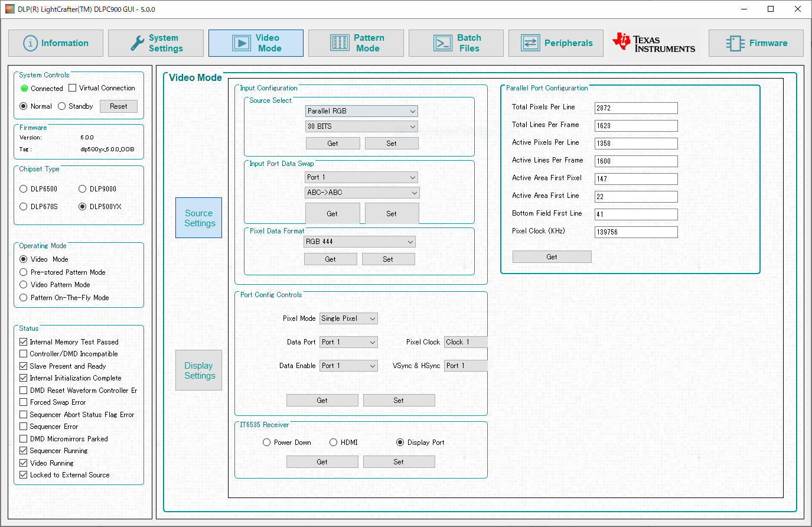Toggle the Sequencer Running status checkbox

24,451
